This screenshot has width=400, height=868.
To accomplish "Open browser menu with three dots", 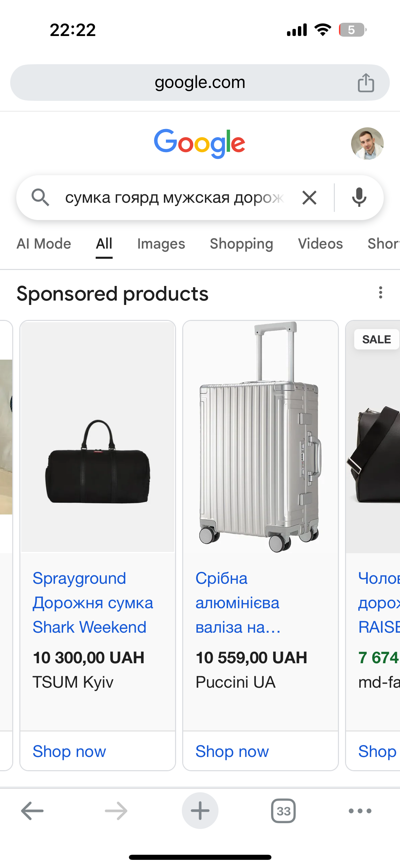I will pyautogui.click(x=360, y=811).
